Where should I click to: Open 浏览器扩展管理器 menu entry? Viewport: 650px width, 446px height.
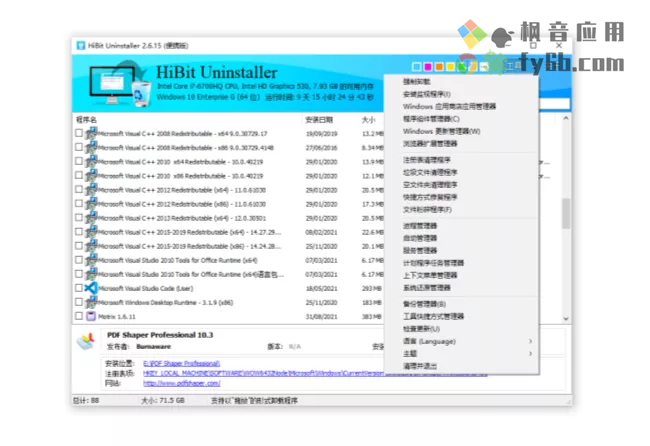(x=430, y=144)
